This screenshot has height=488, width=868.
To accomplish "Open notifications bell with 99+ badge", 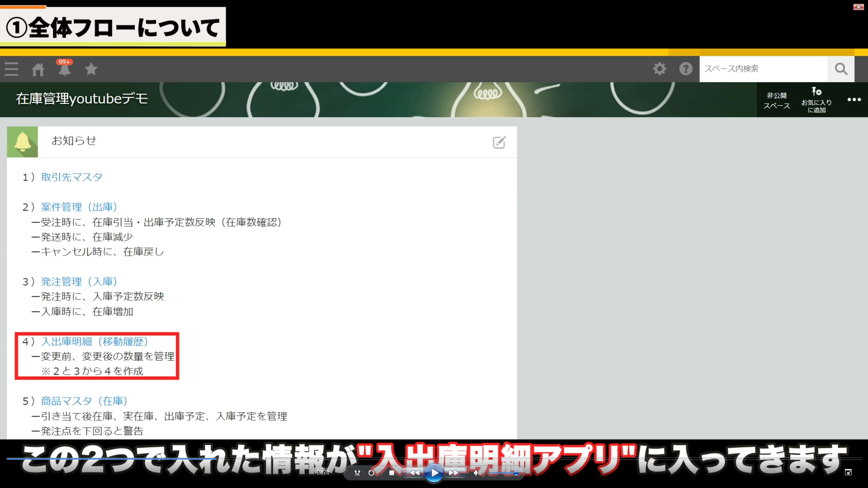I will coord(64,69).
